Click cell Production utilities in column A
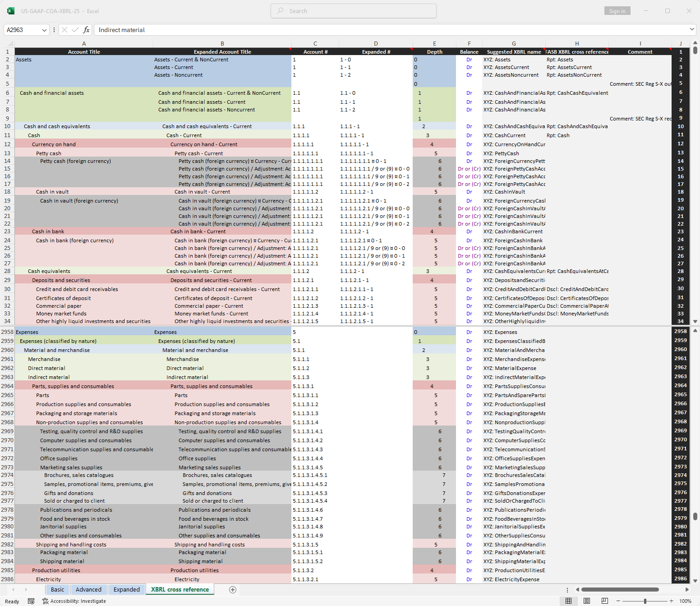 click(84, 570)
